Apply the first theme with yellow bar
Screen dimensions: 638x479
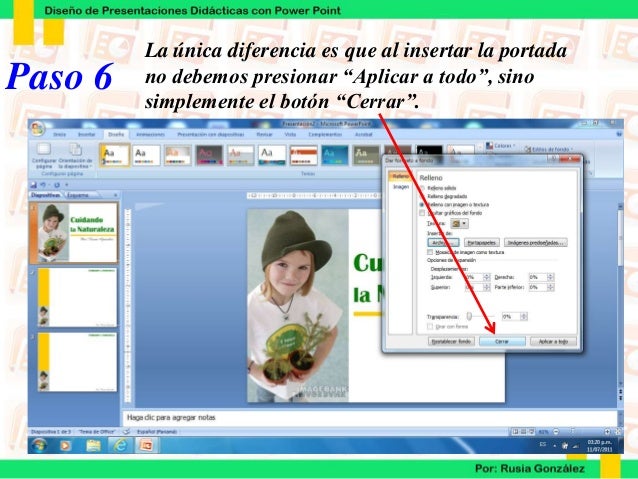coord(115,155)
